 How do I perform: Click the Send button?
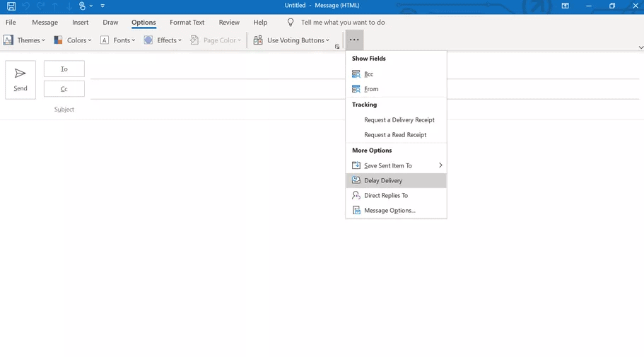21,80
